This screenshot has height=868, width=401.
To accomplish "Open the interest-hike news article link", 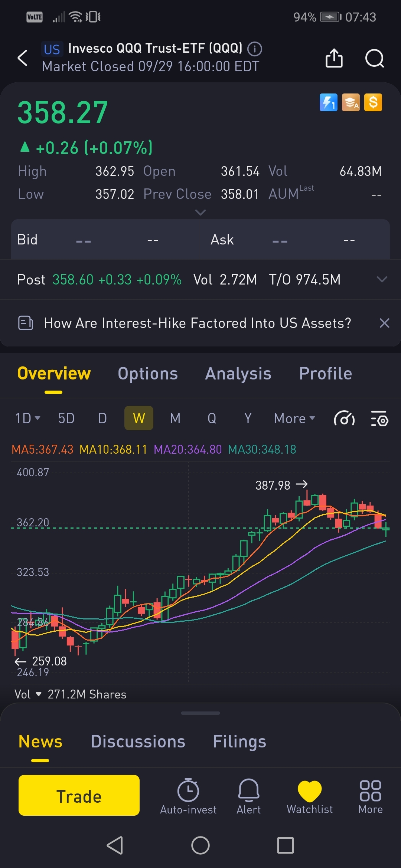I will click(x=197, y=323).
